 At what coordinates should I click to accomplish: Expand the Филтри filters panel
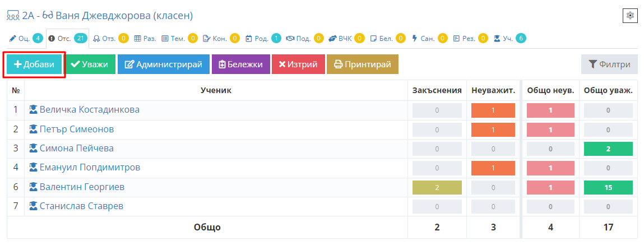tap(609, 64)
